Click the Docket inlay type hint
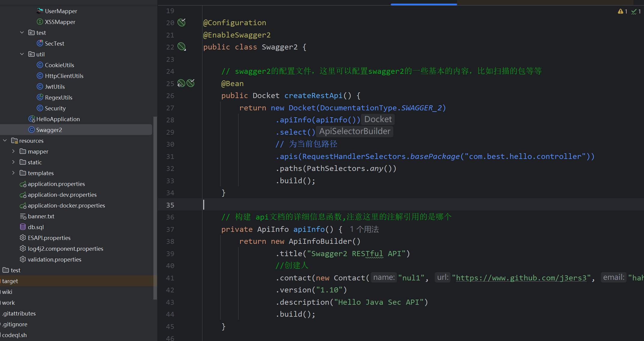 (x=378, y=119)
